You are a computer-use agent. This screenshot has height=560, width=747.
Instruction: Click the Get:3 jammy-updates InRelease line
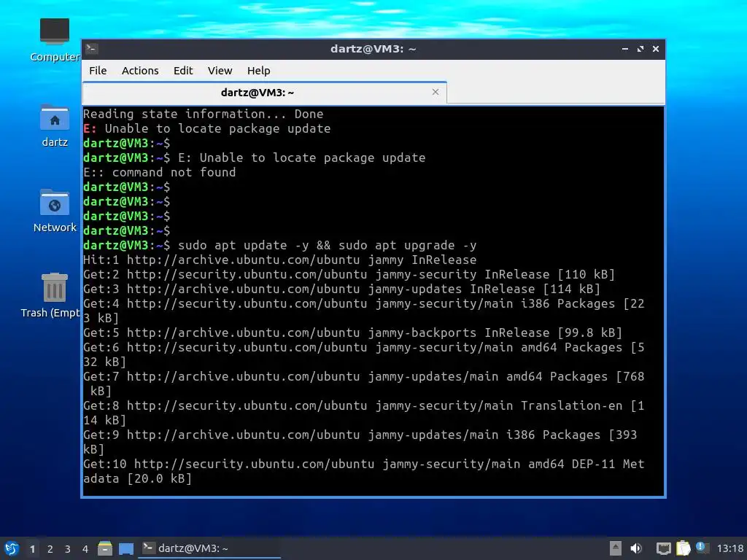(341, 289)
